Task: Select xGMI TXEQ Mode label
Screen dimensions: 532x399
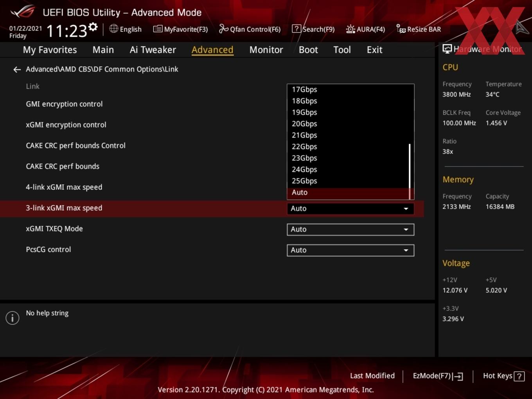Action: tap(54, 229)
